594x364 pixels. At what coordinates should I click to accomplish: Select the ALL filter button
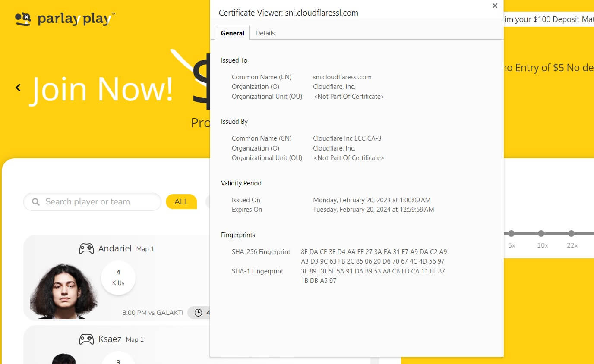(x=181, y=201)
